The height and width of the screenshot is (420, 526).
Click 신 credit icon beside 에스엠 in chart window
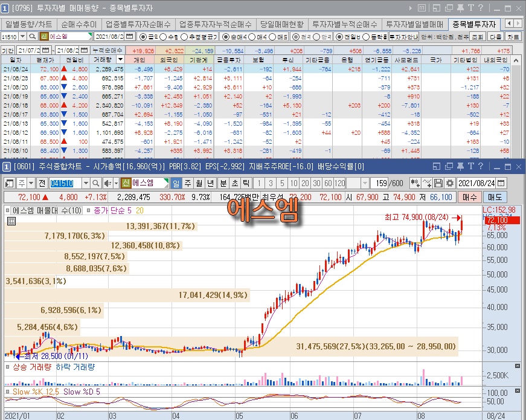126,183
